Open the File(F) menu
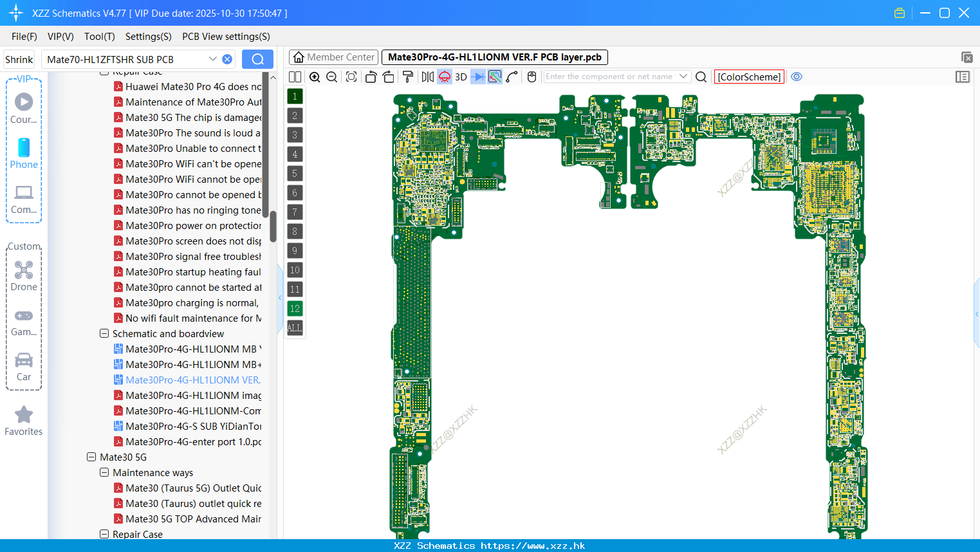The width and height of the screenshot is (980, 552). click(24, 37)
